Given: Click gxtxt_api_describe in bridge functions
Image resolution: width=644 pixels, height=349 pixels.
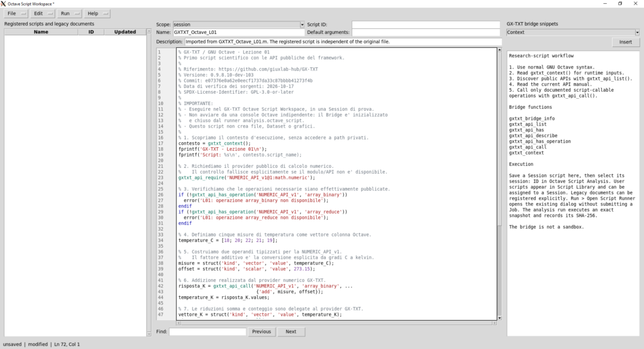Looking at the screenshot, I should click(x=533, y=135).
